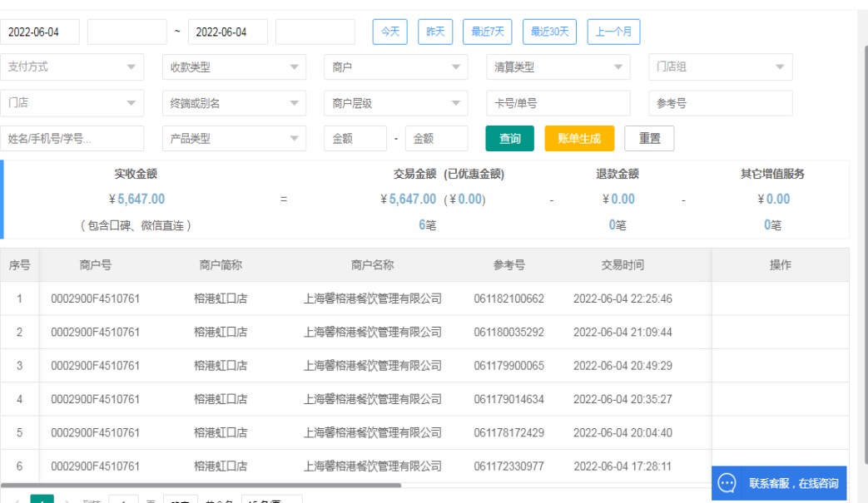Screen dimensions: 868x503
Task: Click the table's horizontal scrollbar
Action: click(200, 485)
